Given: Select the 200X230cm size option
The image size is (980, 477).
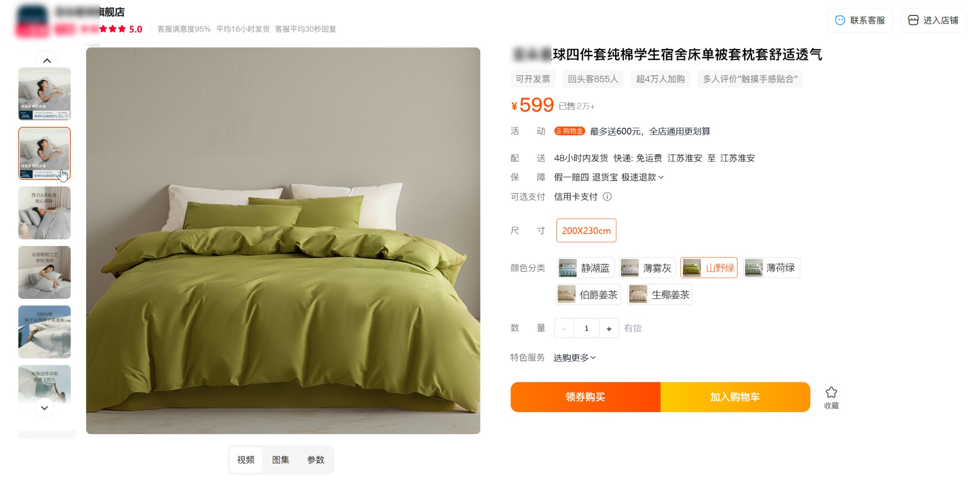Looking at the screenshot, I should click(x=586, y=231).
